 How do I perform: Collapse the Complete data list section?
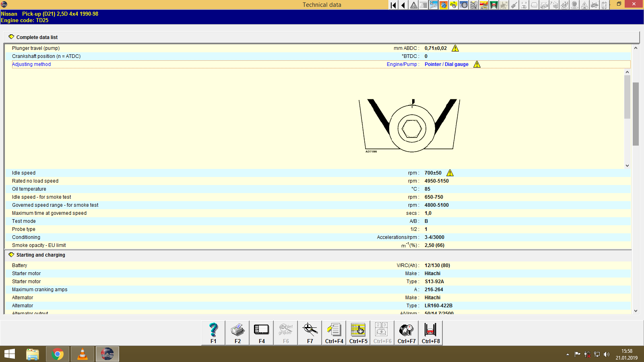tap(11, 37)
